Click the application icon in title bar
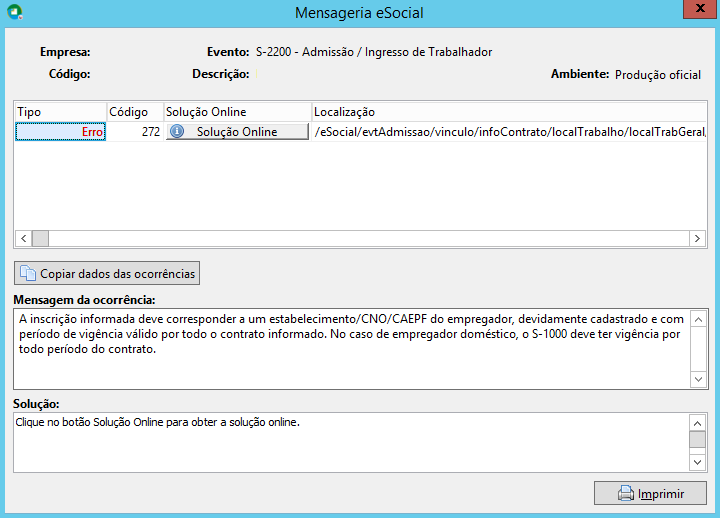 (15, 12)
